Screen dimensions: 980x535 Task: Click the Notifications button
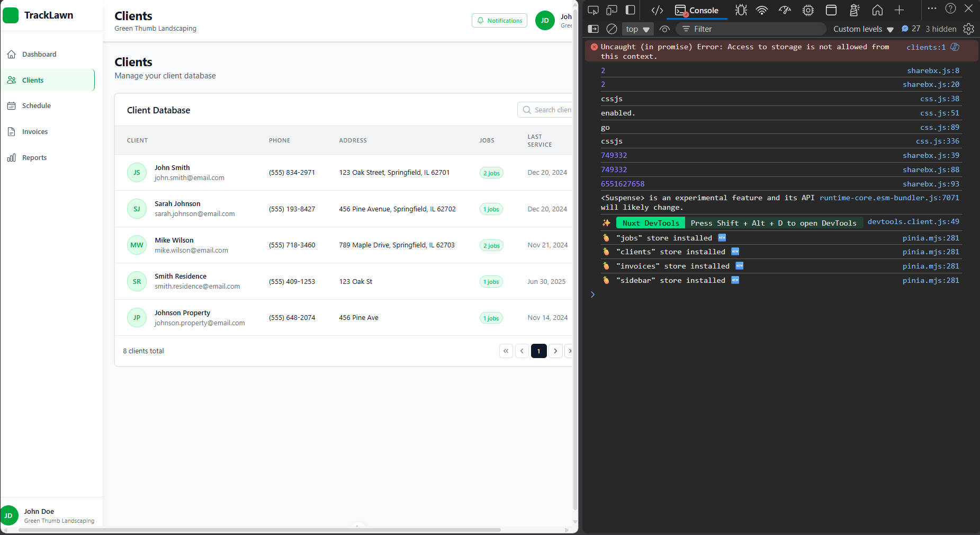pos(499,21)
